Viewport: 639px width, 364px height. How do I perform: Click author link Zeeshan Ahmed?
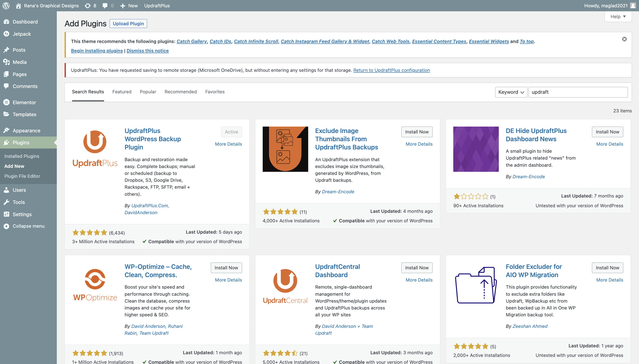(x=530, y=326)
